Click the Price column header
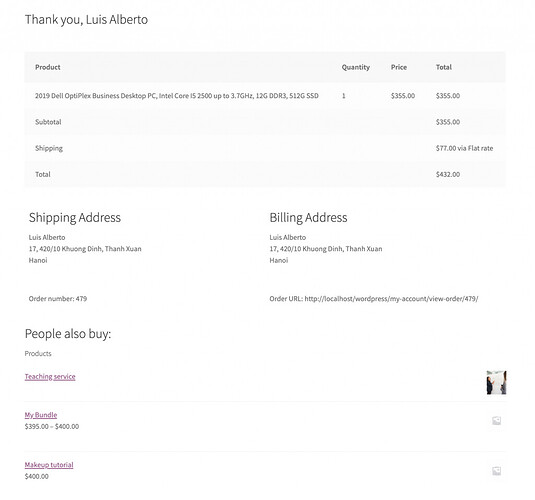The width and height of the screenshot is (535, 500). 399,67
